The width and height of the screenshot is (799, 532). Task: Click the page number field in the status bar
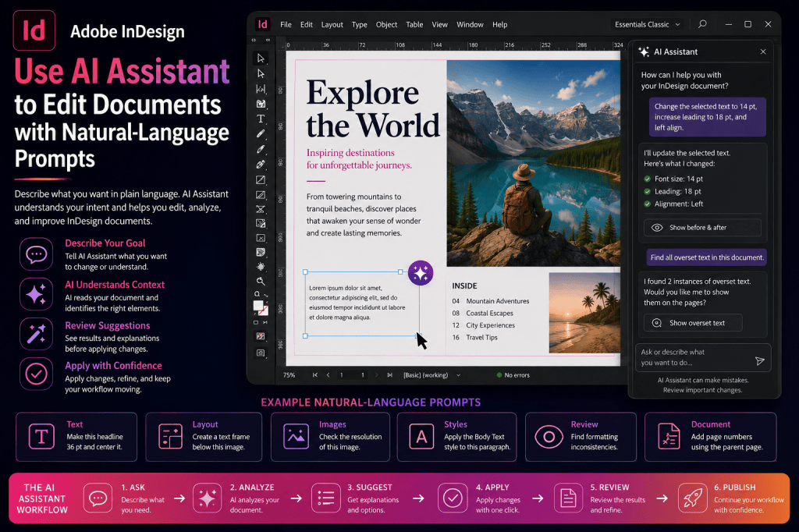point(352,375)
